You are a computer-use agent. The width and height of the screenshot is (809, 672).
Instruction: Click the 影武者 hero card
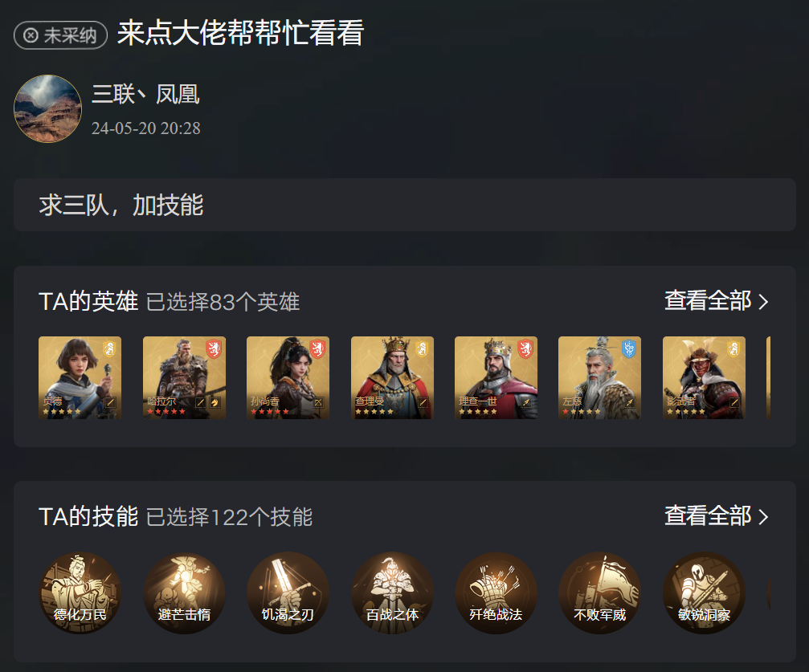coord(704,377)
